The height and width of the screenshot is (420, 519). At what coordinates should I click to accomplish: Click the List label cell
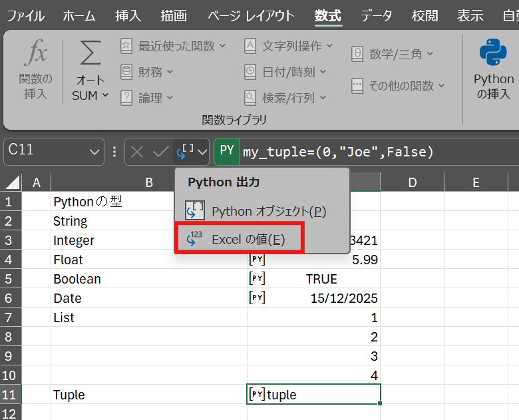click(x=149, y=317)
